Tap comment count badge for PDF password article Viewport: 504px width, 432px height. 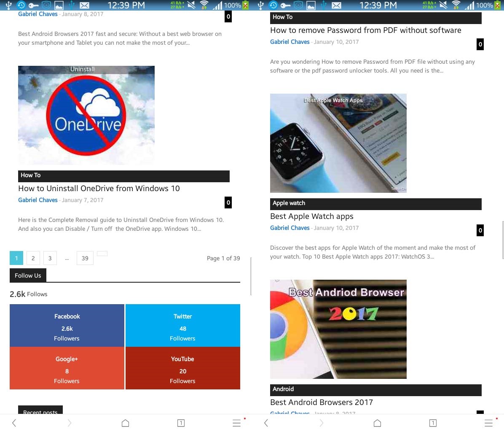(480, 44)
